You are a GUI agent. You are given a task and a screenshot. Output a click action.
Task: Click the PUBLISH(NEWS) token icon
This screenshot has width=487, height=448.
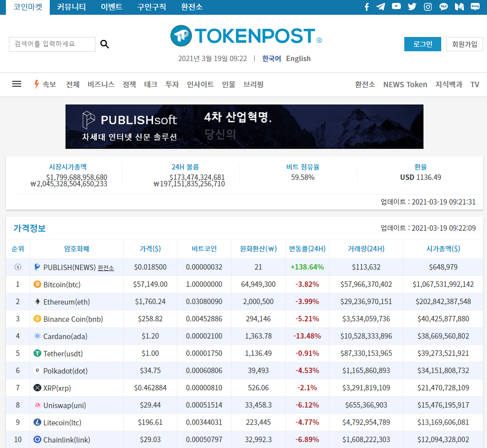tap(37, 267)
